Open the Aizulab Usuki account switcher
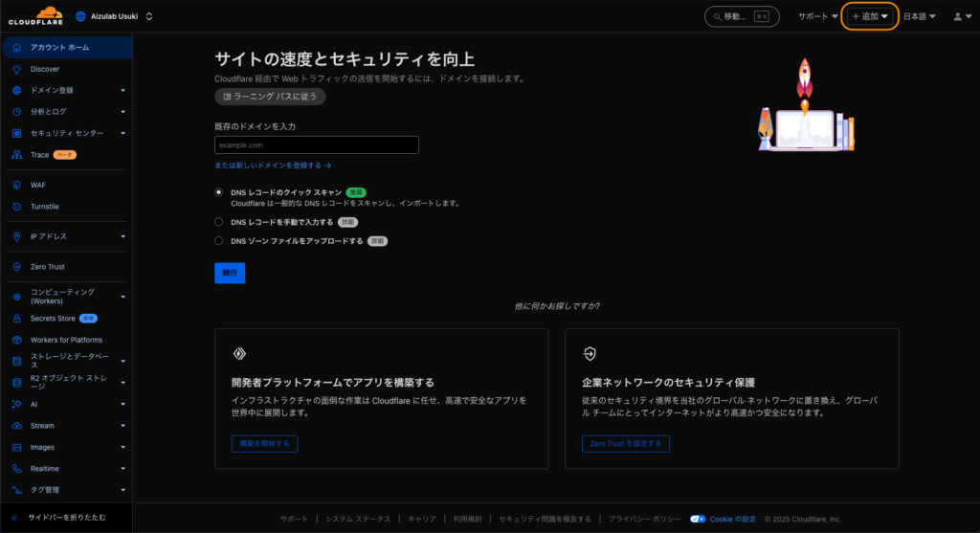The height and width of the screenshot is (533, 980). [115, 16]
